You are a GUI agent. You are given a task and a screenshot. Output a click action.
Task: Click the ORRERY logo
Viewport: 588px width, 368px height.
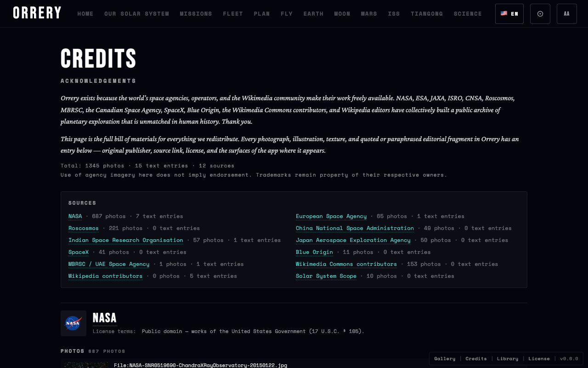[x=37, y=13]
